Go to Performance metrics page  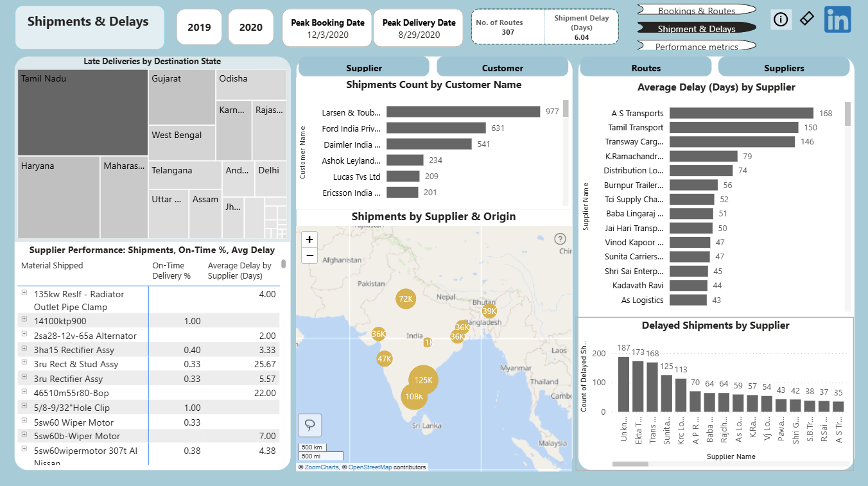(697, 46)
